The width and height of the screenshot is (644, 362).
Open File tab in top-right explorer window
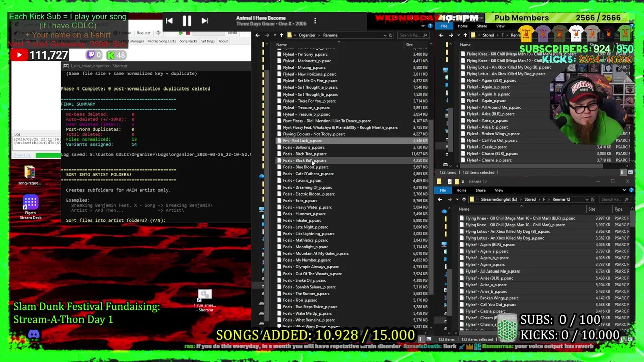444,26
